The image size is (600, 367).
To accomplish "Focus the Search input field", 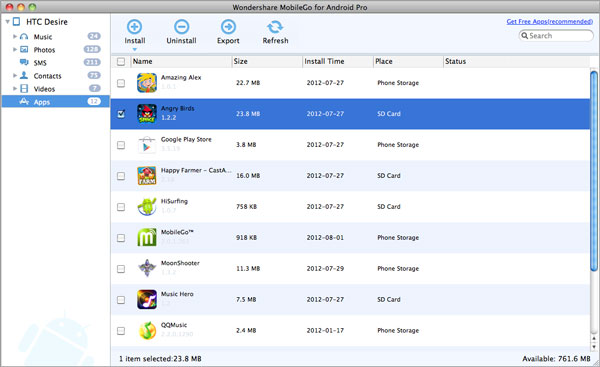I will [x=556, y=36].
